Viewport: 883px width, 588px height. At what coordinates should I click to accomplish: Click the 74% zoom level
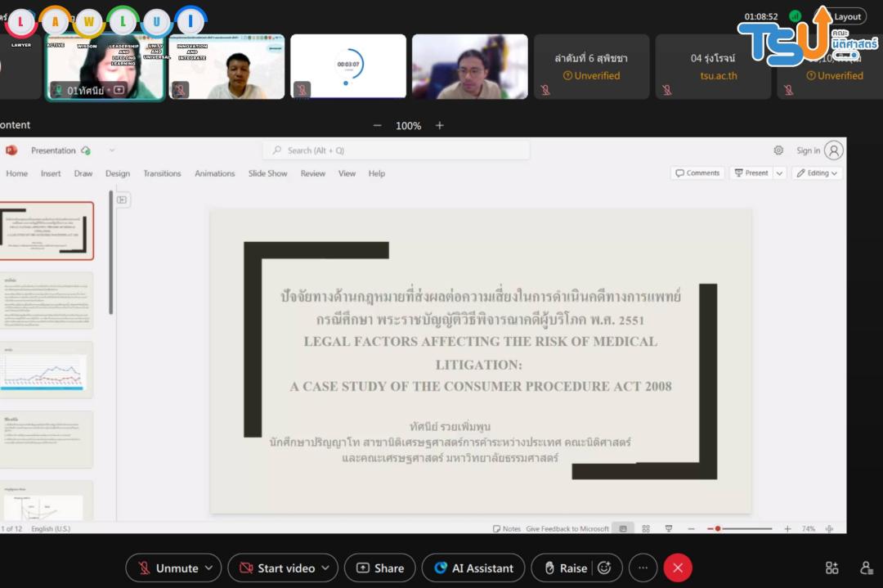(x=808, y=529)
